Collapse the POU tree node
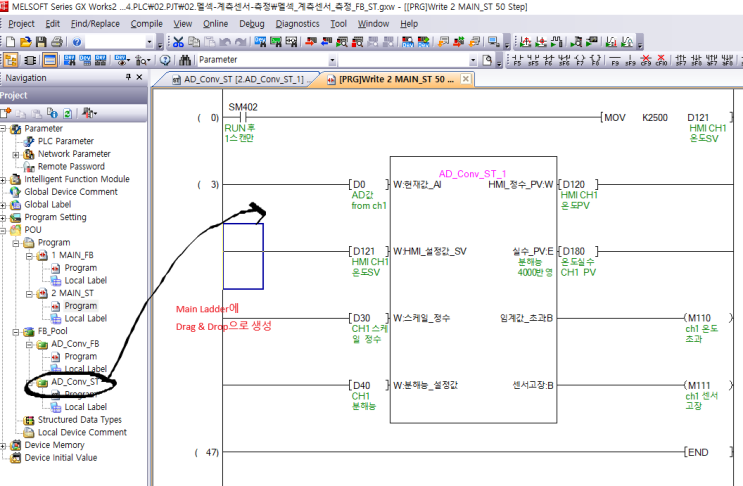The width and height of the screenshot is (743, 486). click(x=3, y=231)
